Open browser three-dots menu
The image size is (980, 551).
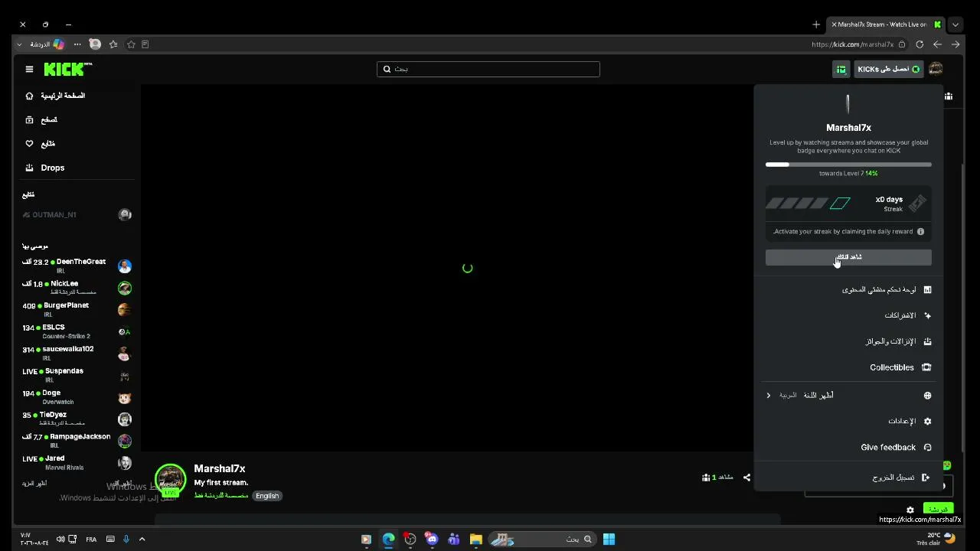point(77,44)
